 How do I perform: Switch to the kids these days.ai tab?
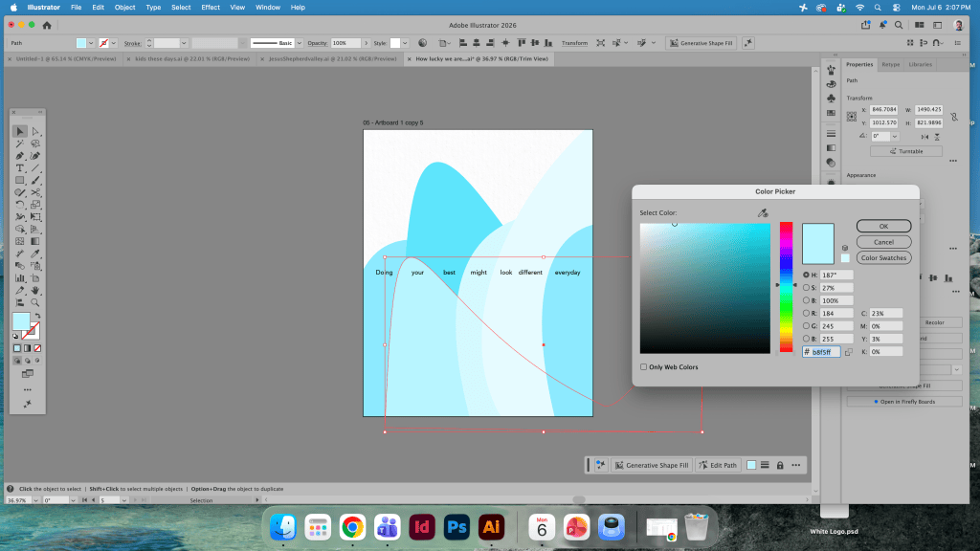[x=191, y=58]
